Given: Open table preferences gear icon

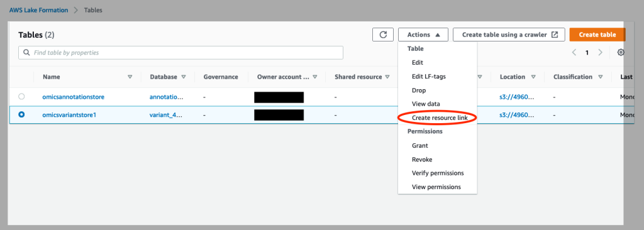Looking at the screenshot, I should click(621, 53).
